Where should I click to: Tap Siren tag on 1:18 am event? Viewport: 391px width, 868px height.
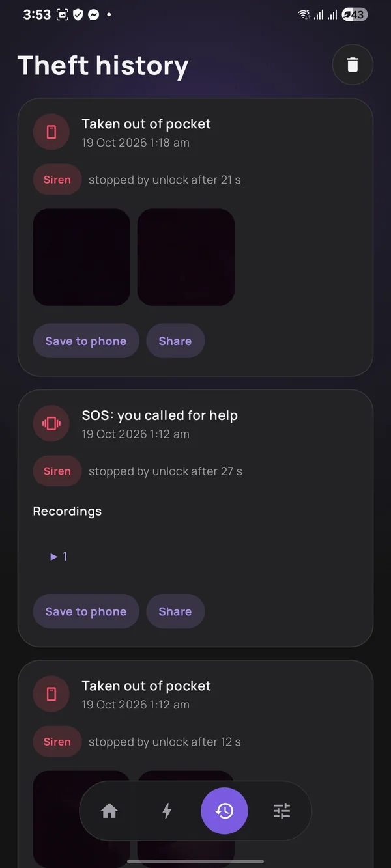(x=57, y=180)
